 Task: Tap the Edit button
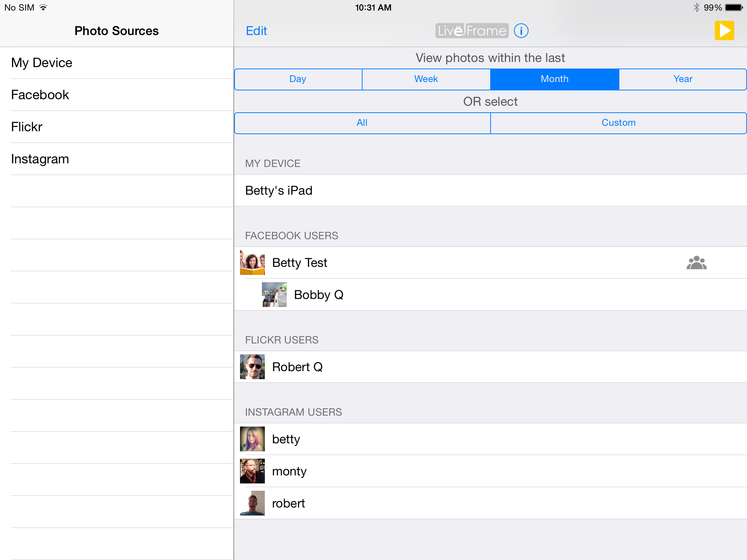(x=256, y=31)
